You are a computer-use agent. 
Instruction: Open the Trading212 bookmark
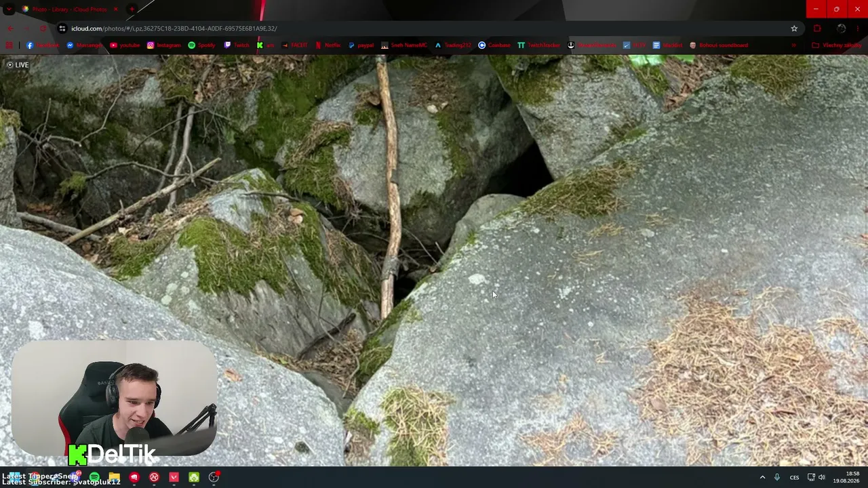click(x=453, y=45)
